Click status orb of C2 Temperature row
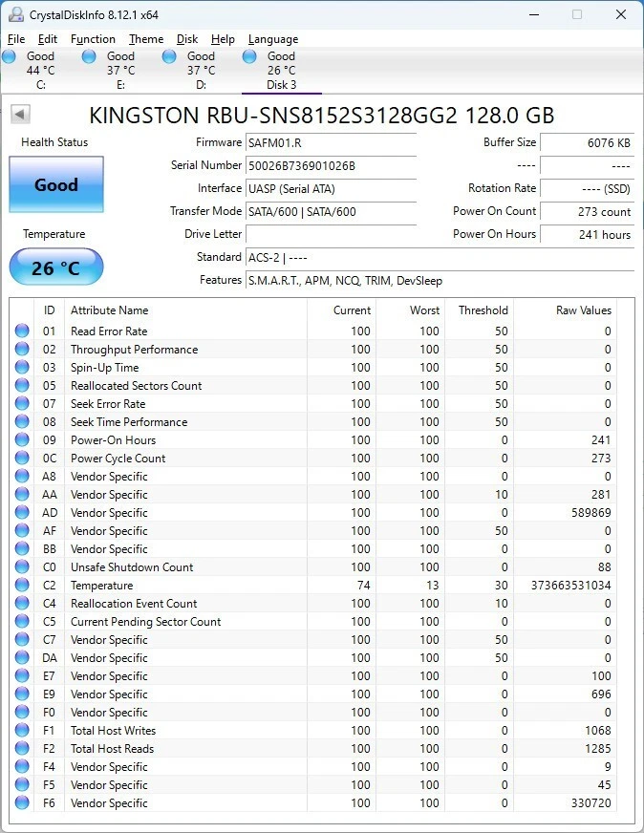 (x=22, y=585)
